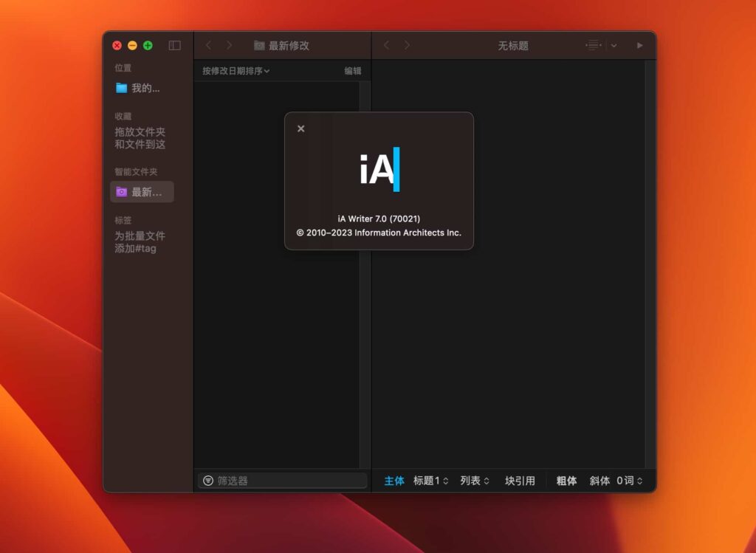Click the forward chevron above the editor
Image resolution: width=756 pixels, height=553 pixels.
click(x=405, y=45)
